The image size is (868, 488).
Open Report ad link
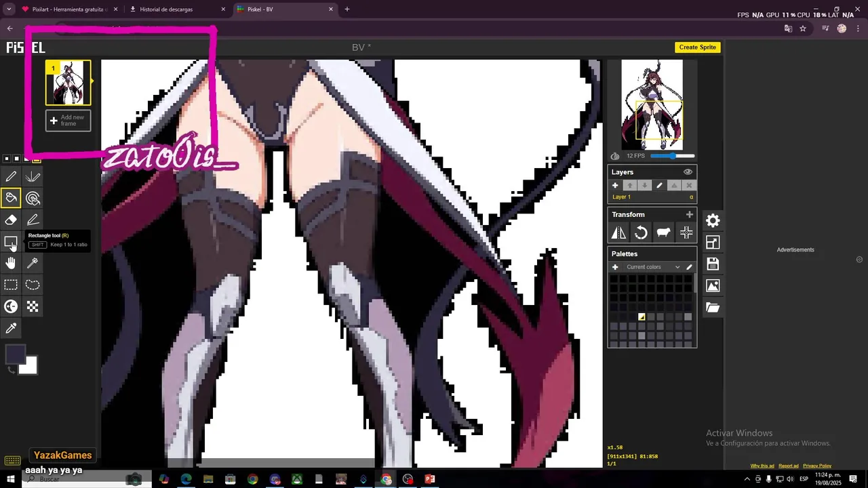tap(789, 466)
